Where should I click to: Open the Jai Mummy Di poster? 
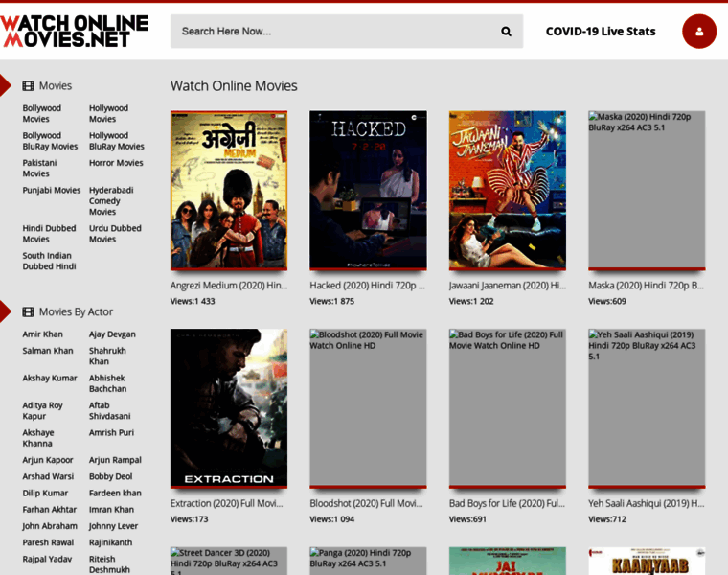(x=508, y=561)
